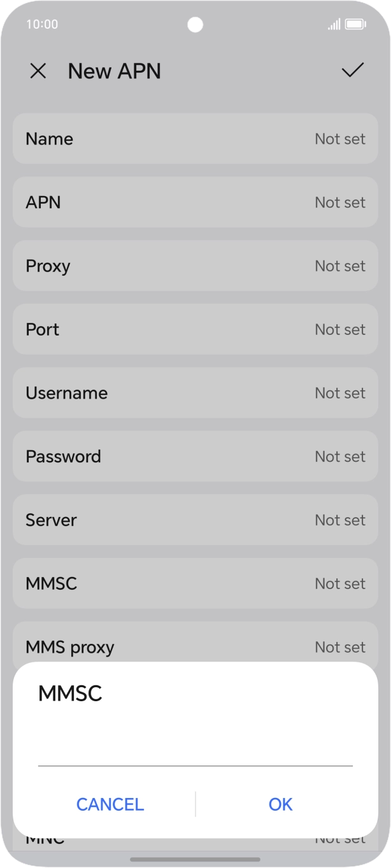Tap the battery icon in the status bar
Viewport: 391px width, 868px height.
click(x=354, y=24)
